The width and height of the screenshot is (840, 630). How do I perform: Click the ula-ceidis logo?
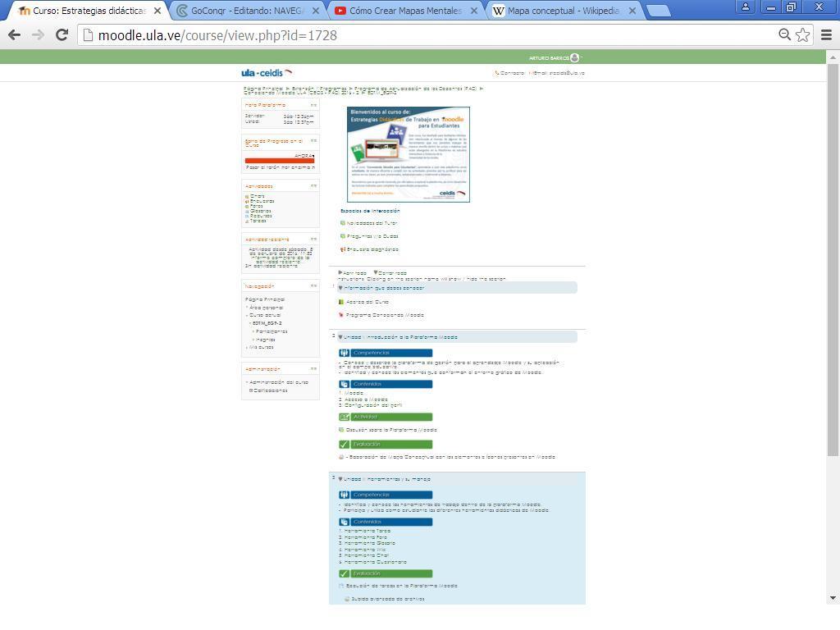267,73
